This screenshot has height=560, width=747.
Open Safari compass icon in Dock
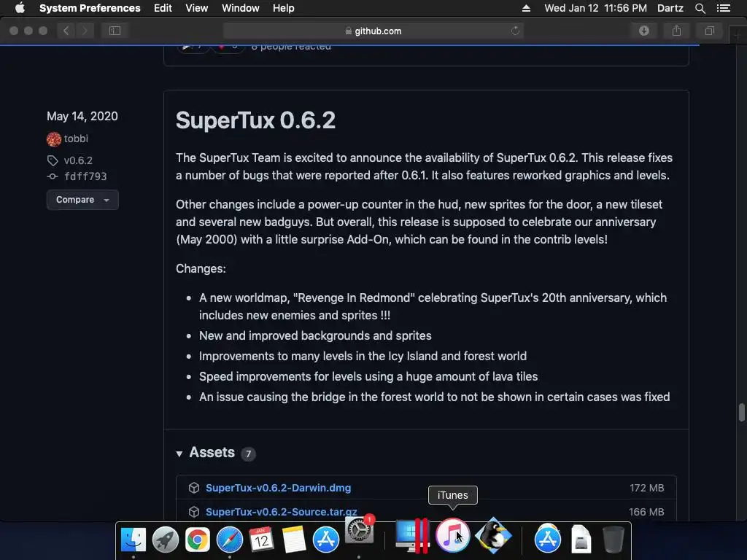point(230,540)
